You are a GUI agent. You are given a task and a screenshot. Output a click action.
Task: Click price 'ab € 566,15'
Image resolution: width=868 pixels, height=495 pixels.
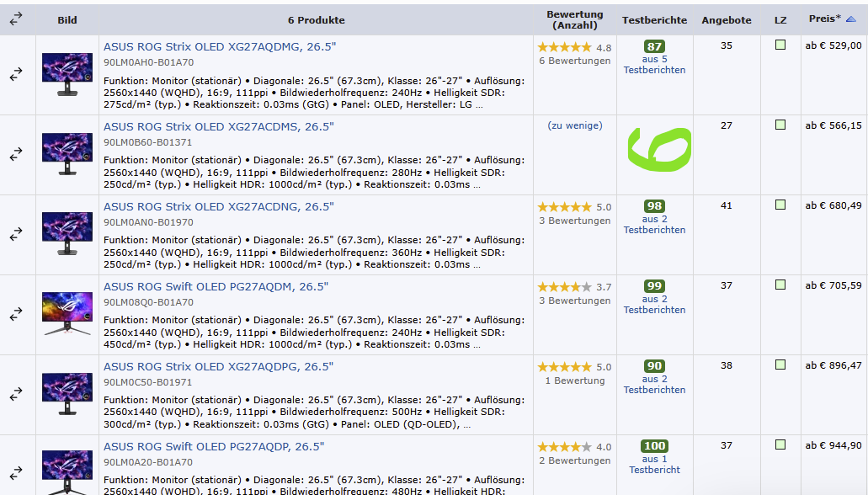click(833, 125)
